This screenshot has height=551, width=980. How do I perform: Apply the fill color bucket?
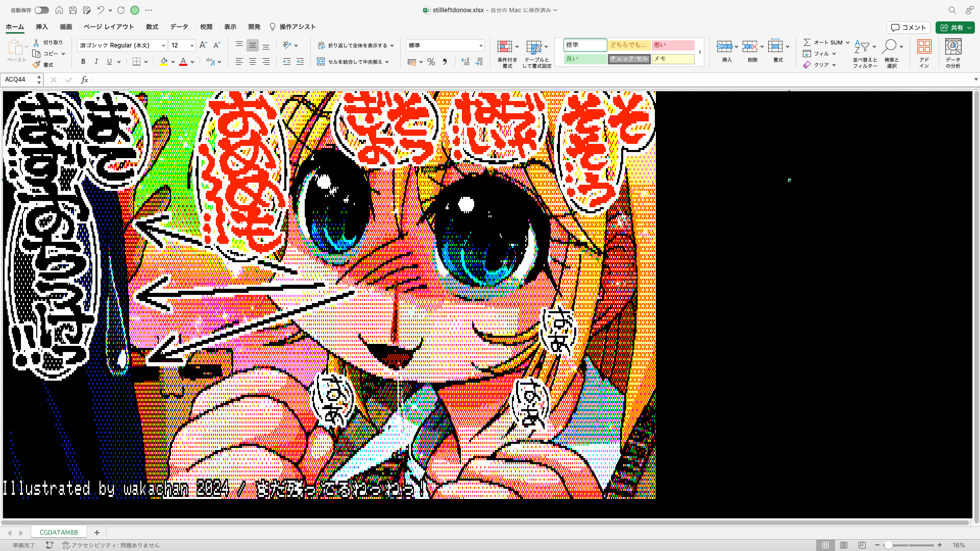pos(164,62)
